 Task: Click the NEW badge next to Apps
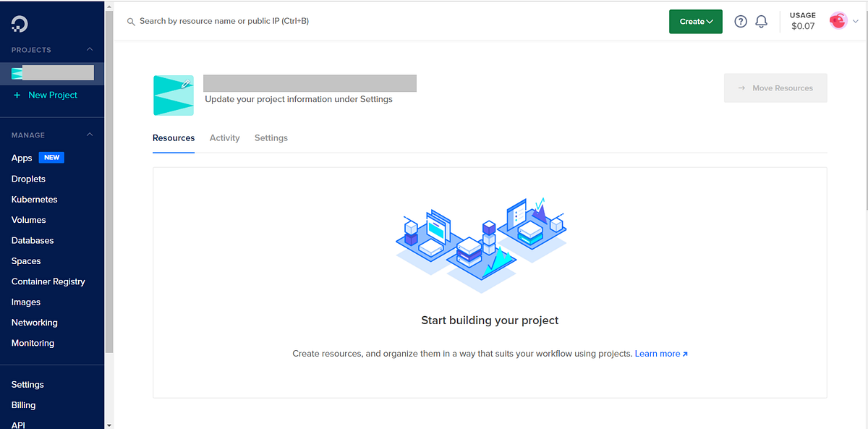[51, 157]
